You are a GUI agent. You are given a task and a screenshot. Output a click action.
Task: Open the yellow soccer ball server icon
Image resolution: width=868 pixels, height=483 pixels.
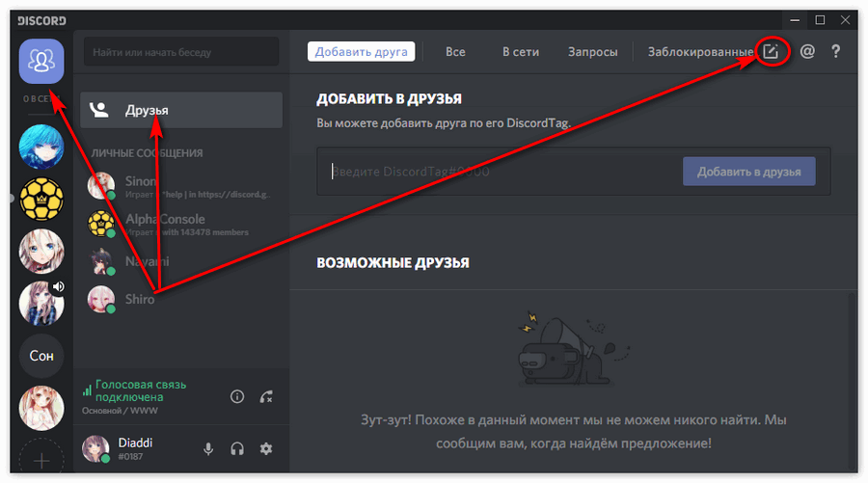coord(41,200)
